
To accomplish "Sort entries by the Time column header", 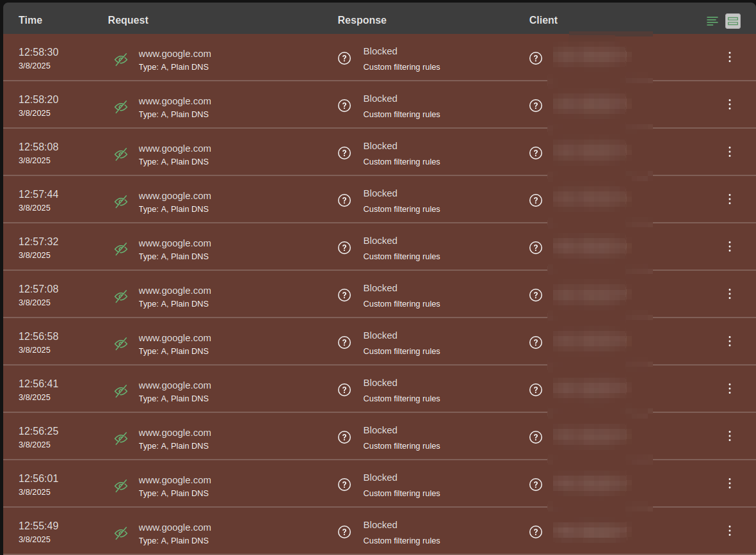I will tap(30, 20).
